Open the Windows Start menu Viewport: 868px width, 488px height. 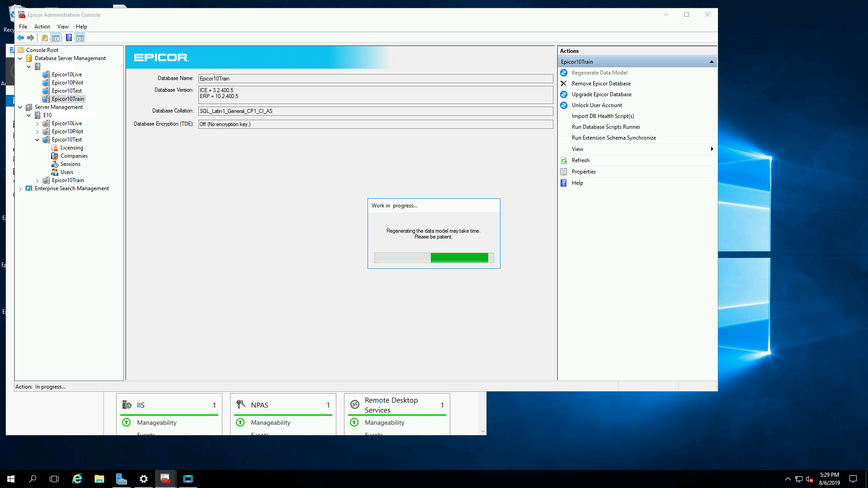tap(11, 479)
